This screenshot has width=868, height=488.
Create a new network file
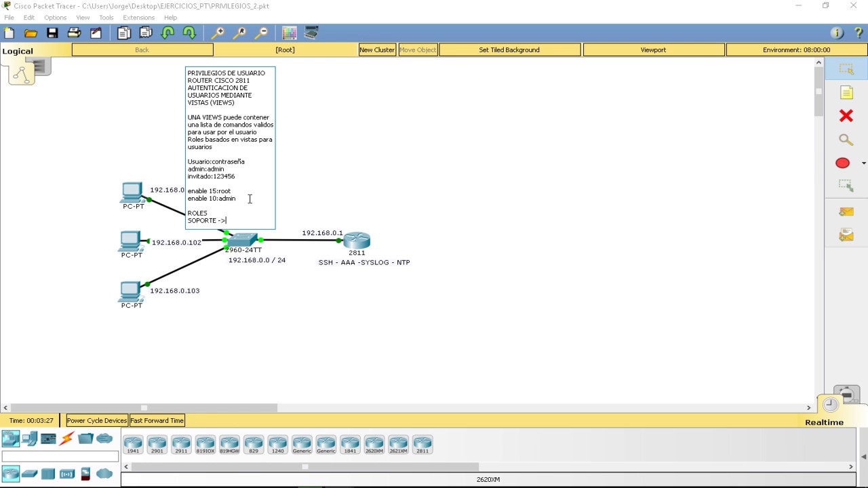tap(9, 33)
